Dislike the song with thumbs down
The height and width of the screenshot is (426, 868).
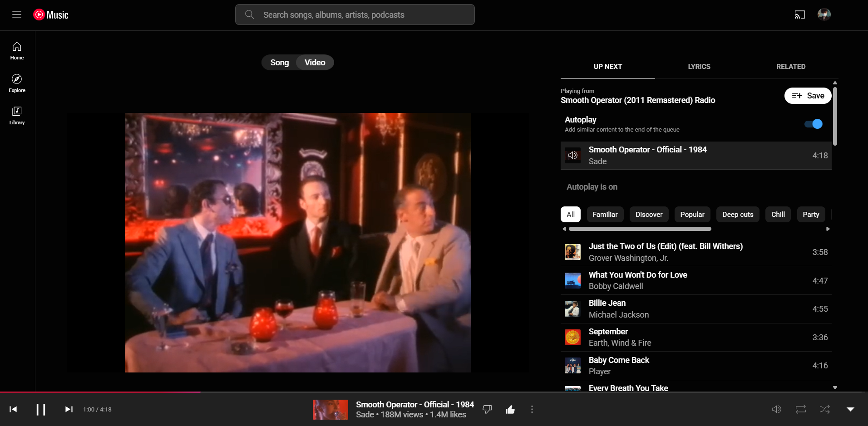487,409
